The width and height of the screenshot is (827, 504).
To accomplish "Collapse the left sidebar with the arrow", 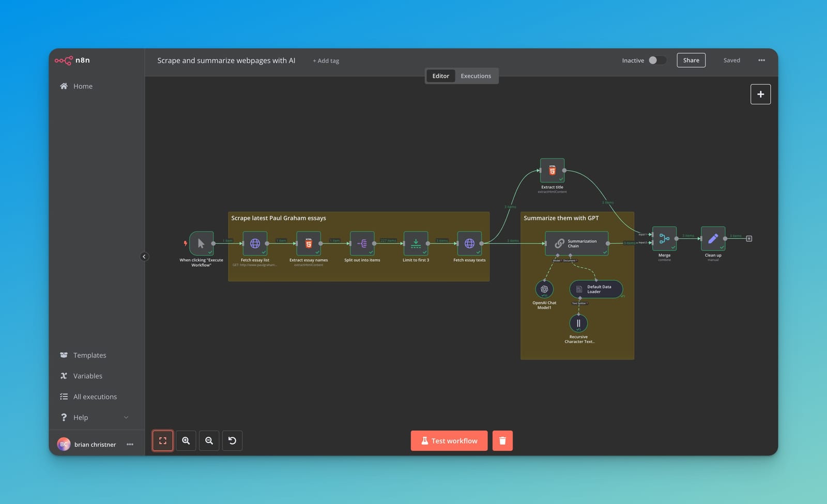I will click(144, 256).
